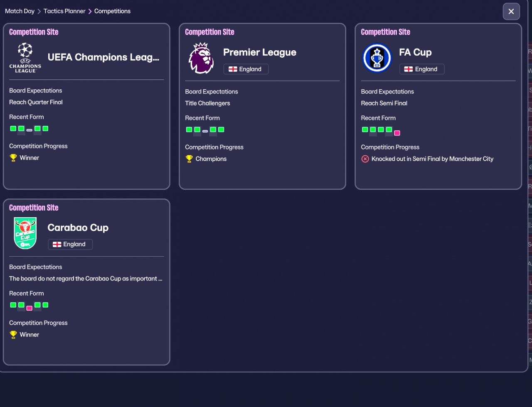532x407 pixels.
Task: Click 'Board Expectations' label in Champions League card
Action: [x=36, y=91]
